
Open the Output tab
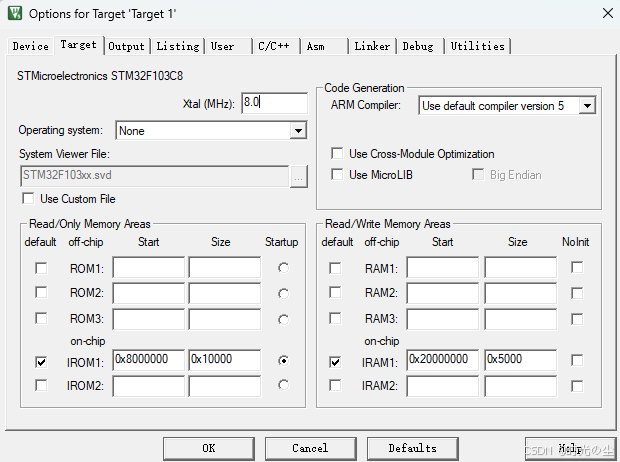coord(127,46)
